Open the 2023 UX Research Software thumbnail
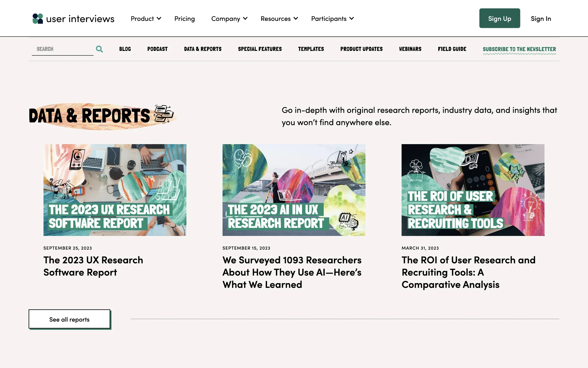This screenshot has height=368, width=588. [115, 190]
